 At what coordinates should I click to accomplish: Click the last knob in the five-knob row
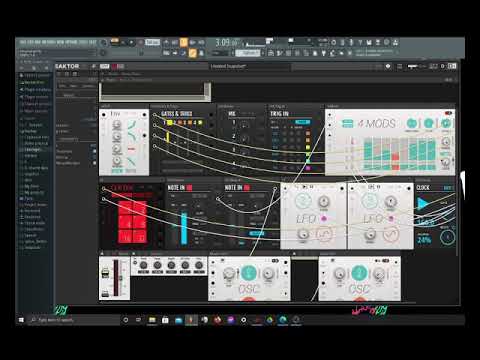199,266
